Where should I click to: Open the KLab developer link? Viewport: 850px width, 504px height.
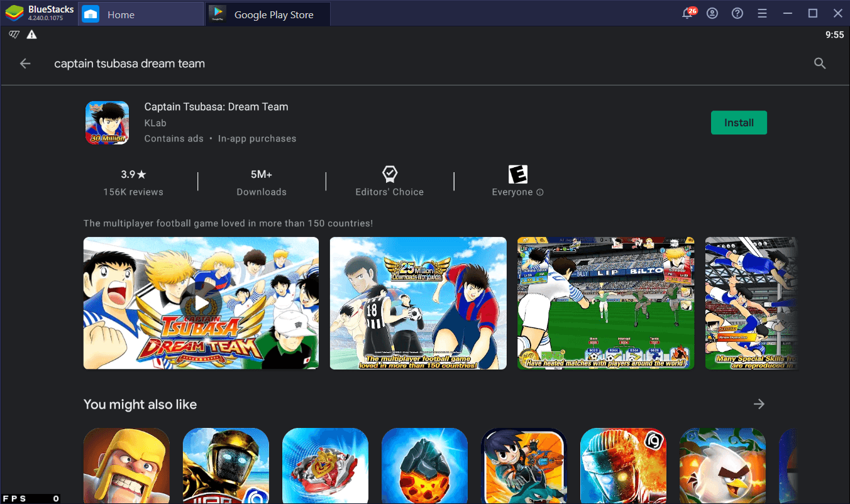click(155, 123)
